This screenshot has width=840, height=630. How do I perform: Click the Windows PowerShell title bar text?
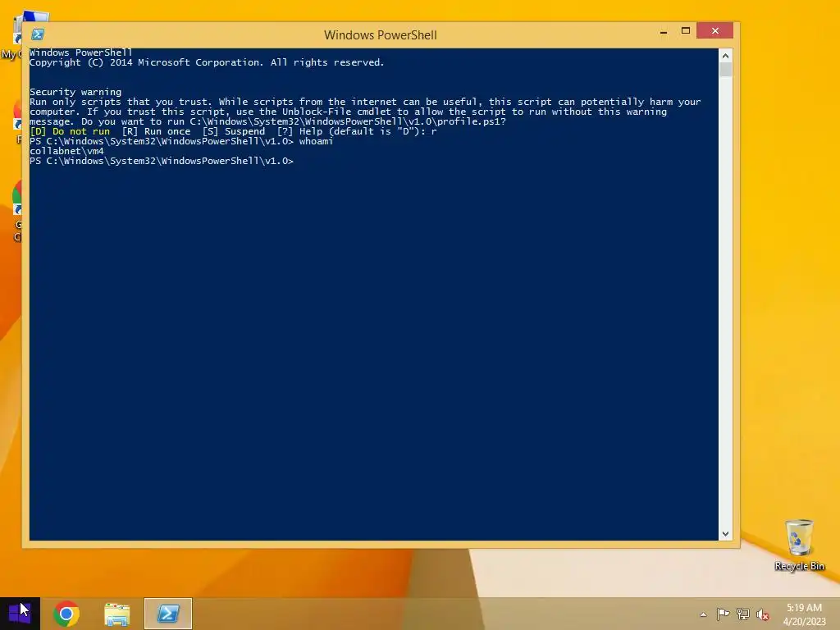pyautogui.click(x=381, y=34)
